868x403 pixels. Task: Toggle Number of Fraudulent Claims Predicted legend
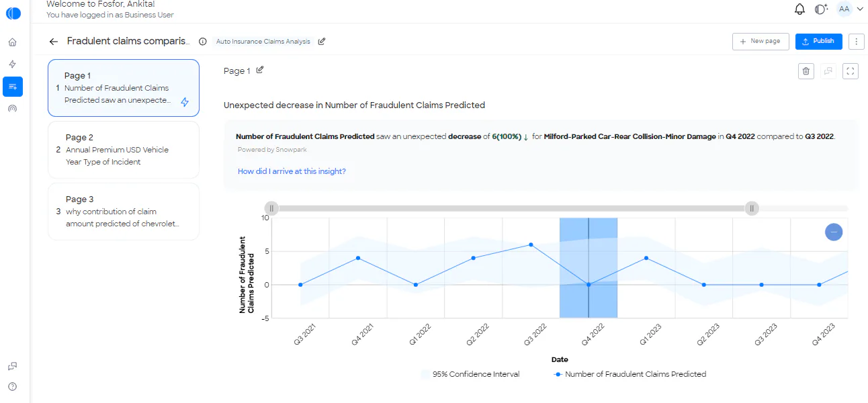coord(630,374)
